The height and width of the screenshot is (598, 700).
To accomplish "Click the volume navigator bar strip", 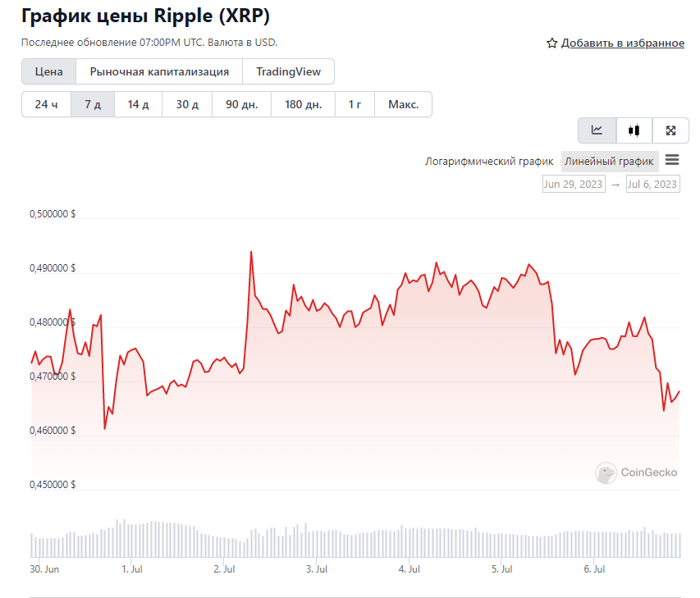I will [355, 539].
